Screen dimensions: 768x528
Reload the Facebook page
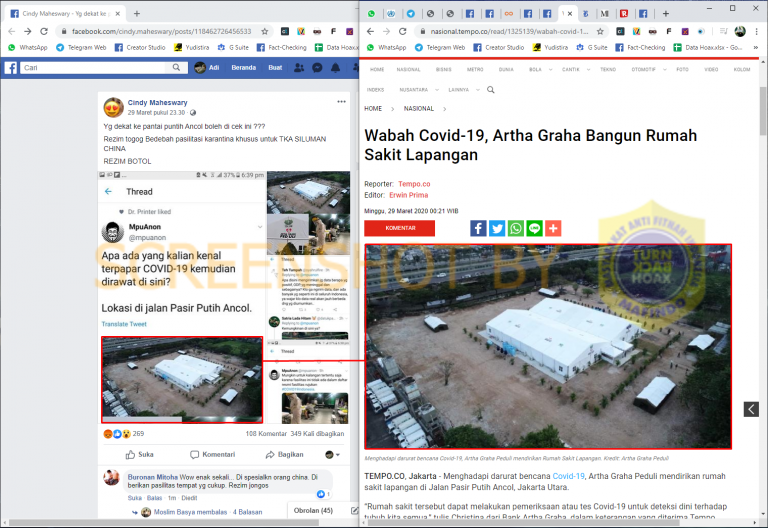(x=44, y=31)
